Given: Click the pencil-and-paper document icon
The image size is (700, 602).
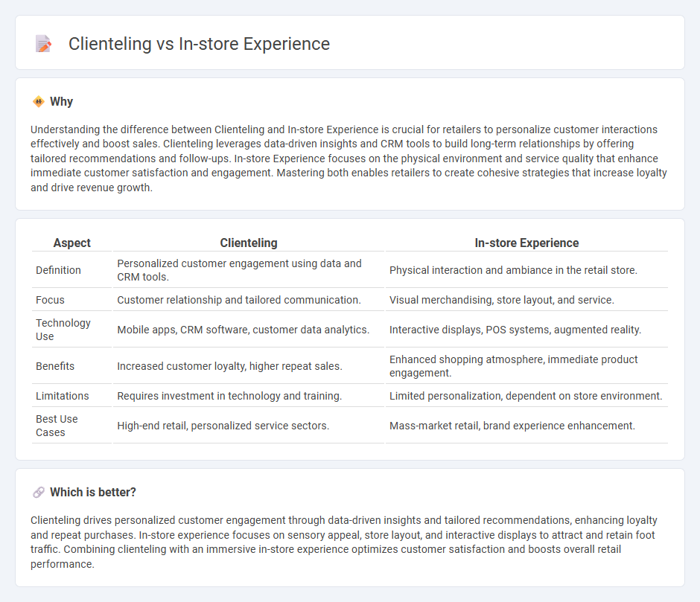Looking at the screenshot, I should pos(43,44).
